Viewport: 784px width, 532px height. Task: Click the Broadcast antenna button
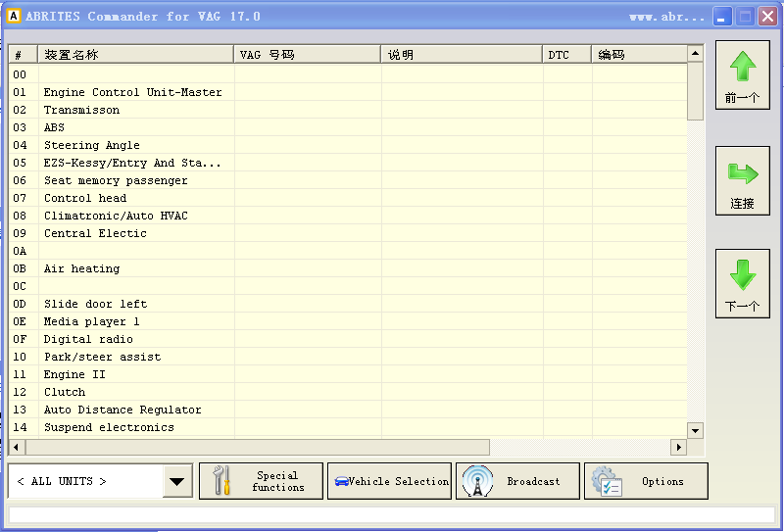[517, 481]
